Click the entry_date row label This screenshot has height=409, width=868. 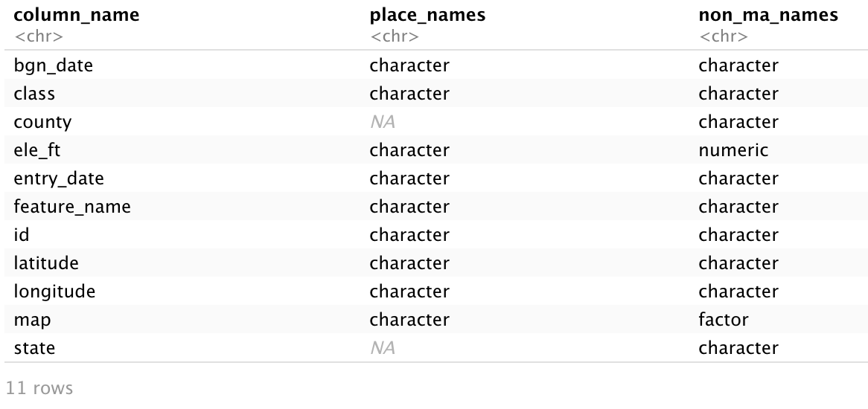tap(59, 178)
